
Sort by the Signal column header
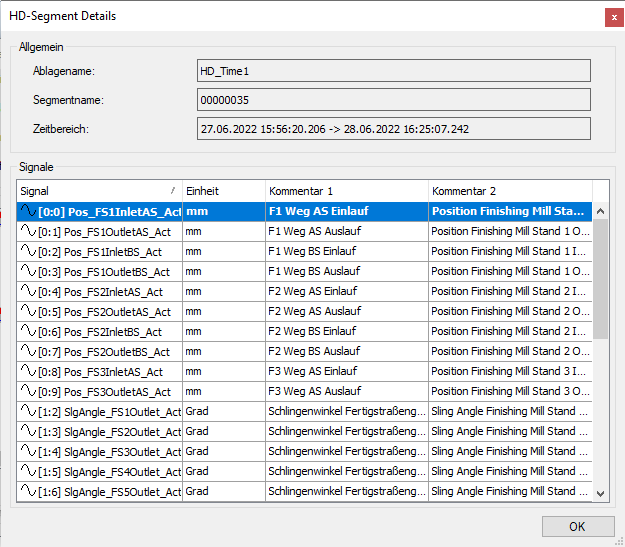[98, 190]
